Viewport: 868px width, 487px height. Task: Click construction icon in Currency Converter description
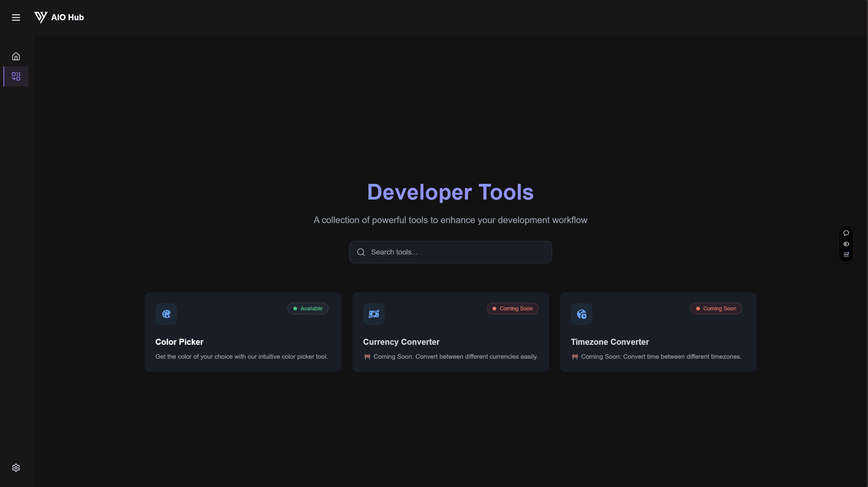click(x=367, y=357)
